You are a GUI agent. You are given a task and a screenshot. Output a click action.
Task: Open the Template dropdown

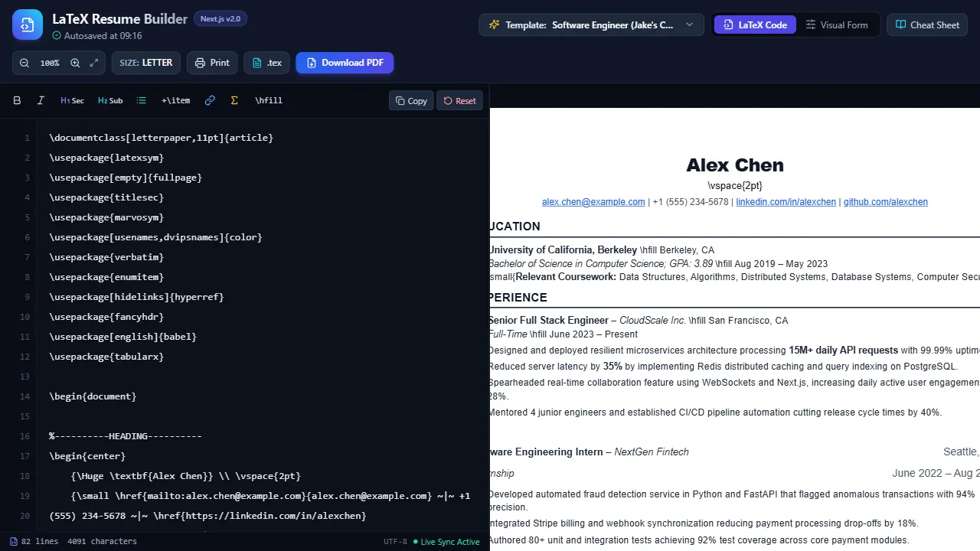(x=591, y=24)
